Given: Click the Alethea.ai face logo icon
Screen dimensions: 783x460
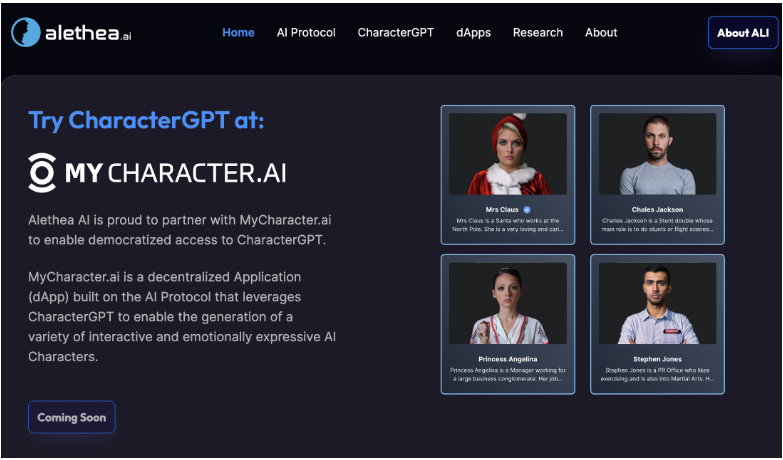Looking at the screenshot, I should [25, 32].
